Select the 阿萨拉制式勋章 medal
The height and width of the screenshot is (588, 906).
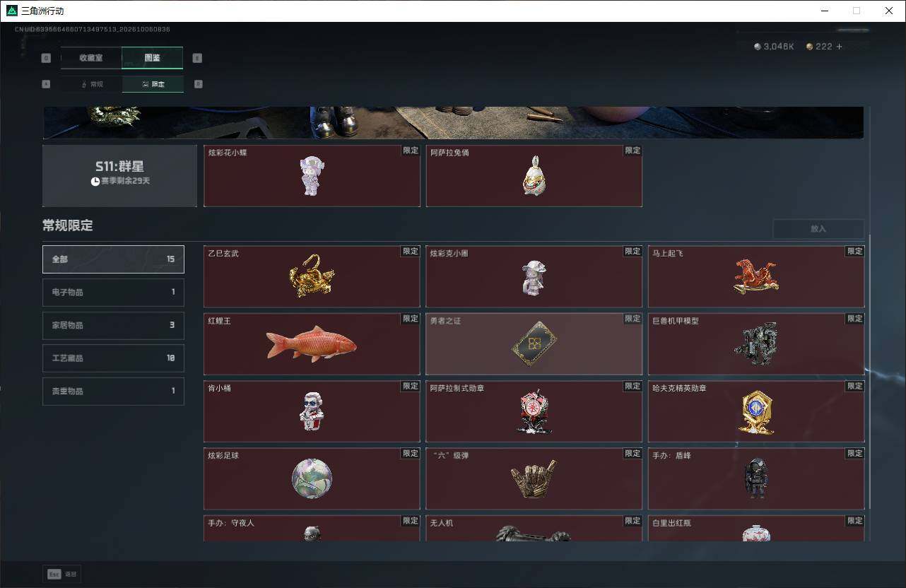point(534,411)
